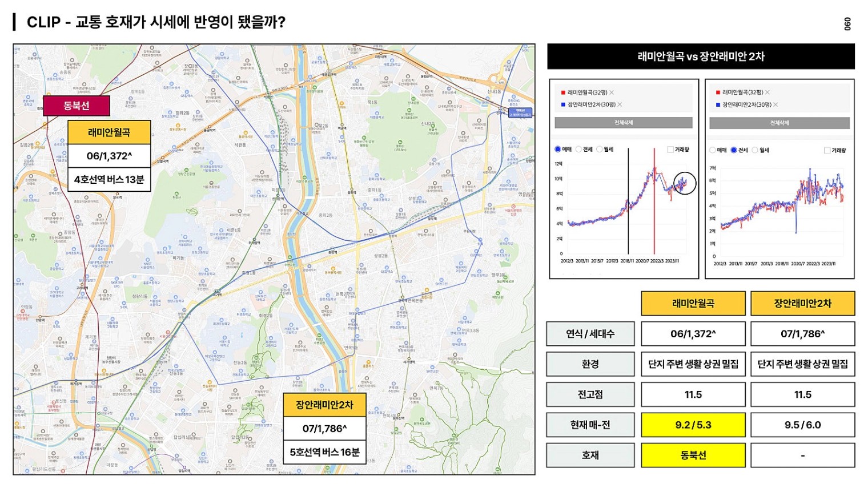Click the sale-price line chart plot area
This screenshot has width=868, height=488.
[626, 208]
